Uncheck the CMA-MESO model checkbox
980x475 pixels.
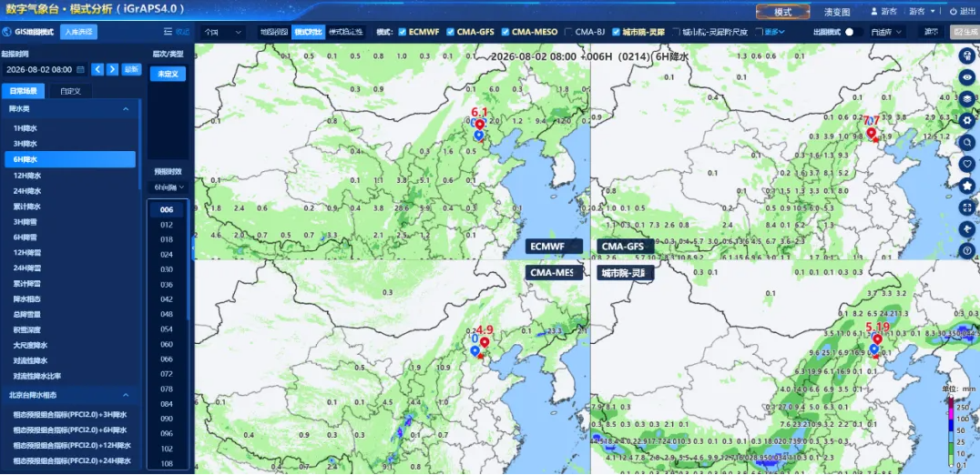pyautogui.click(x=506, y=32)
